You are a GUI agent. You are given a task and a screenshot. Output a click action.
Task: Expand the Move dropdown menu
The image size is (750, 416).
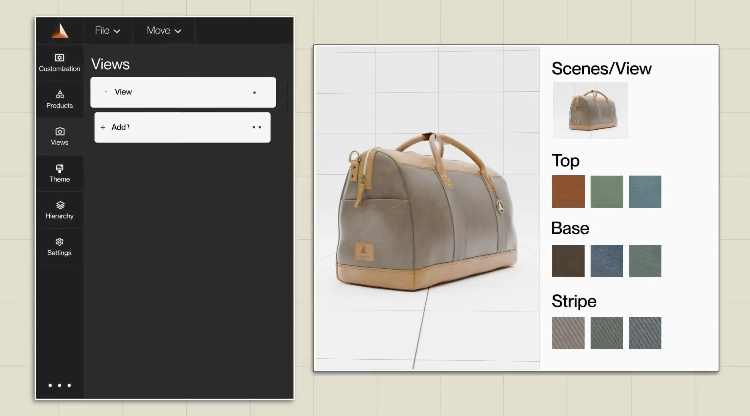164,31
